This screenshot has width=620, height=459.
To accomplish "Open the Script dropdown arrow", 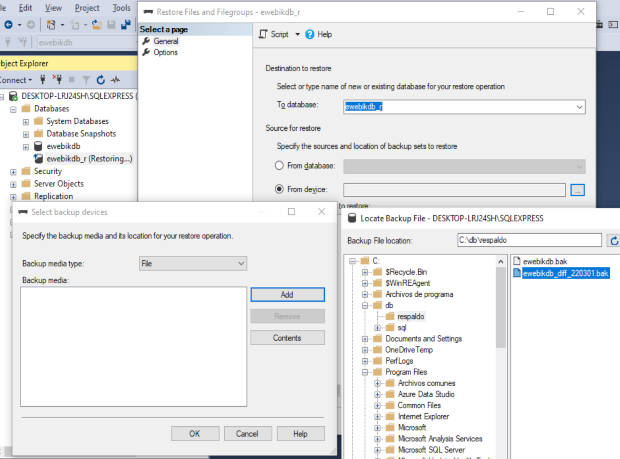I will [297, 34].
